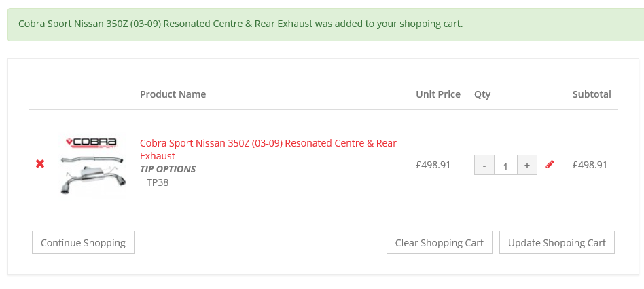Click the Qty column header
644x289 pixels.
(x=482, y=94)
